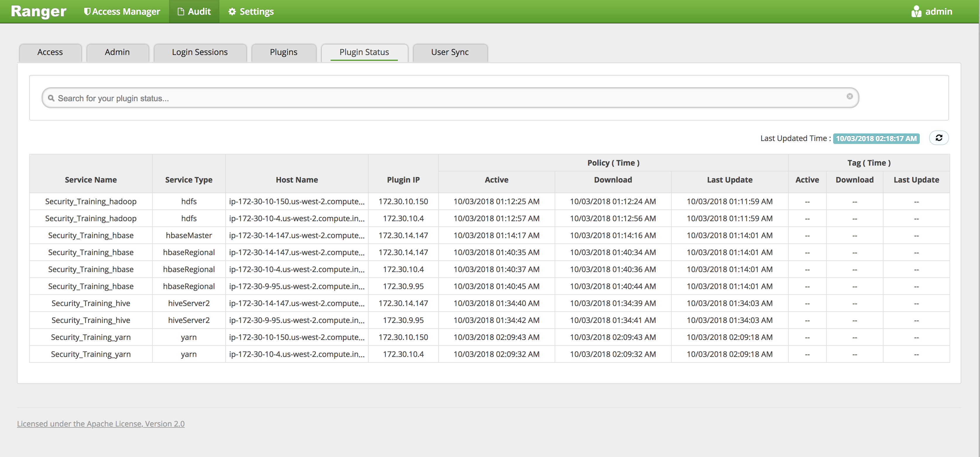Image resolution: width=980 pixels, height=457 pixels.
Task: Click the Service Name column header
Action: [x=91, y=180]
